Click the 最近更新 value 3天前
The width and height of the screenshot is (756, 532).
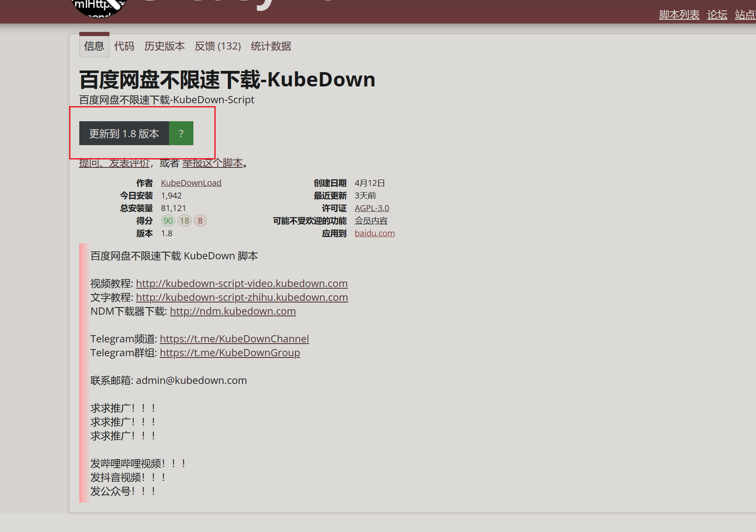click(x=365, y=196)
